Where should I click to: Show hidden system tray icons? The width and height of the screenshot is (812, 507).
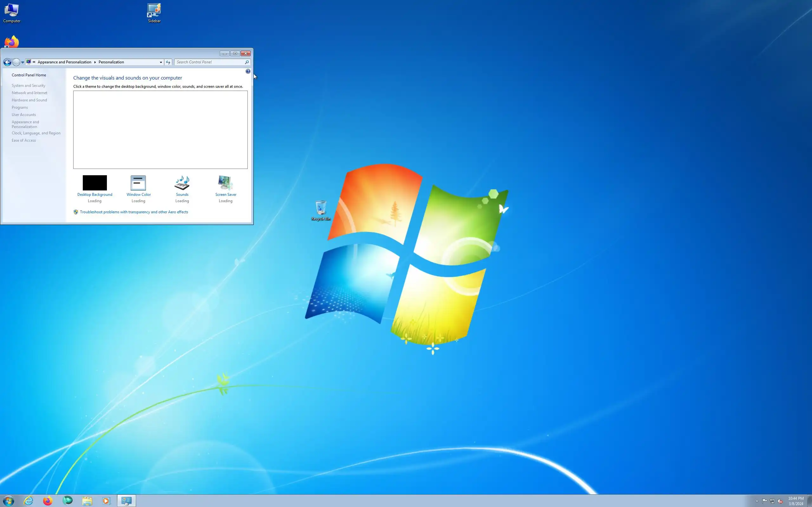pos(756,501)
